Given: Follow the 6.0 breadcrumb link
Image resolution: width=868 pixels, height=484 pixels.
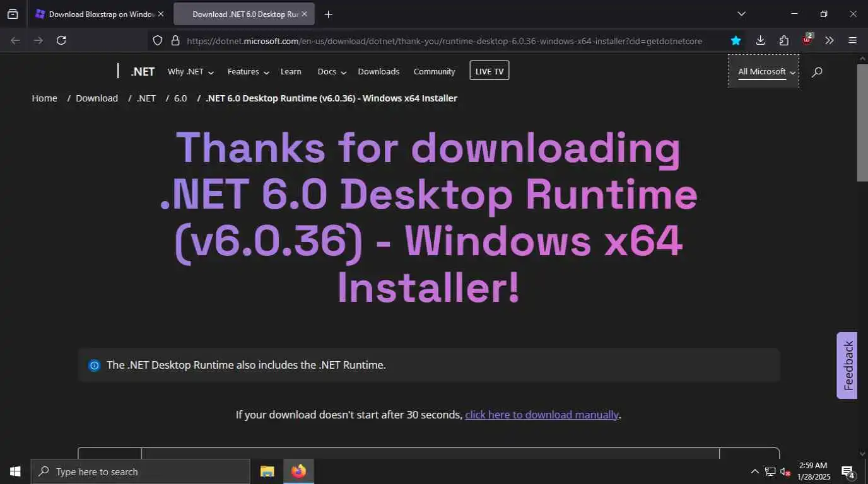Looking at the screenshot, I should tap(180, 98).
